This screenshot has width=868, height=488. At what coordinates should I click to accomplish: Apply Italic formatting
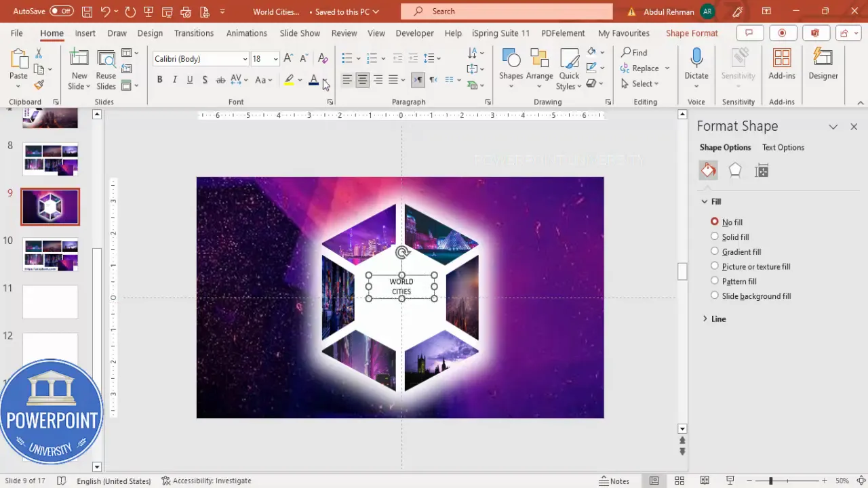tap(174, 80)
